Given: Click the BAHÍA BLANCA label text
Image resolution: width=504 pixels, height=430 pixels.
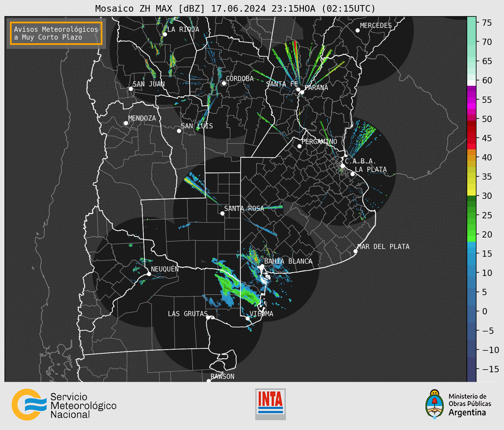Looking at the screenshot, I should [288, 261].
